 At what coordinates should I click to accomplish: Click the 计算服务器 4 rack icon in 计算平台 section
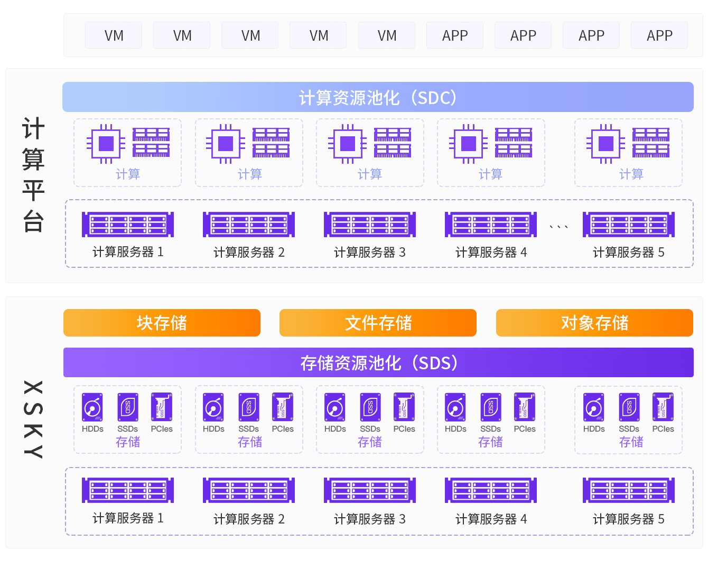coord(491,225)
